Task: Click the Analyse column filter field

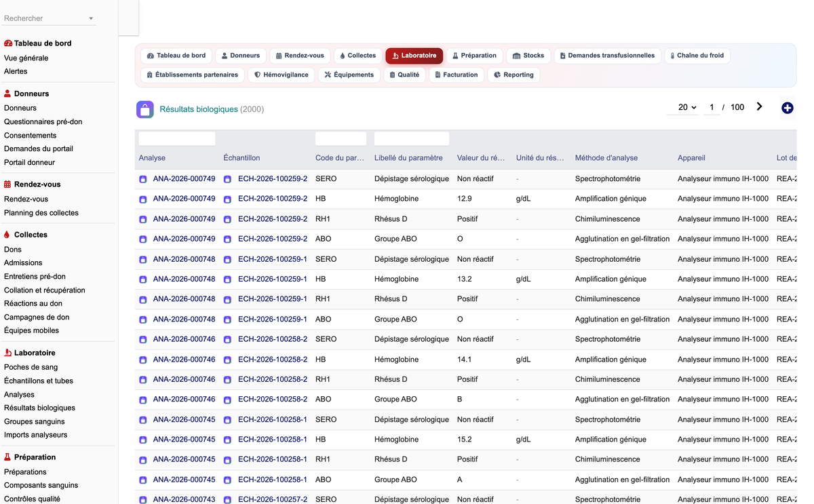Action: coord(177,139)
